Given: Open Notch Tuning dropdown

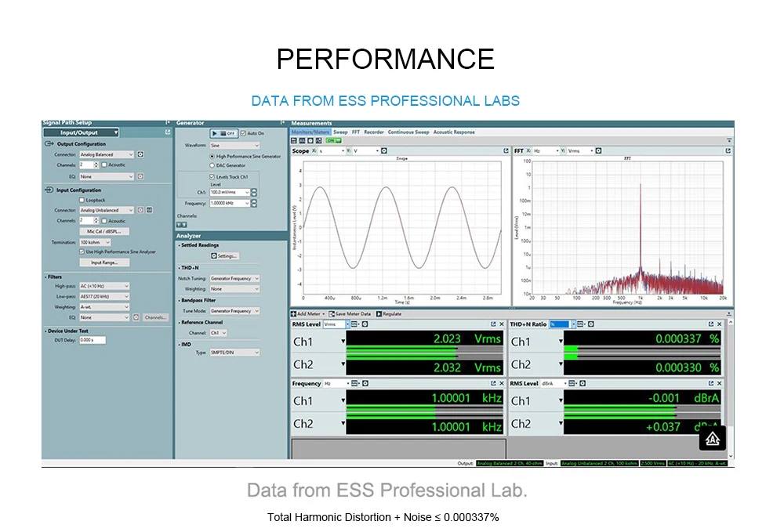Looking at the screenshot, I should 234,278.
